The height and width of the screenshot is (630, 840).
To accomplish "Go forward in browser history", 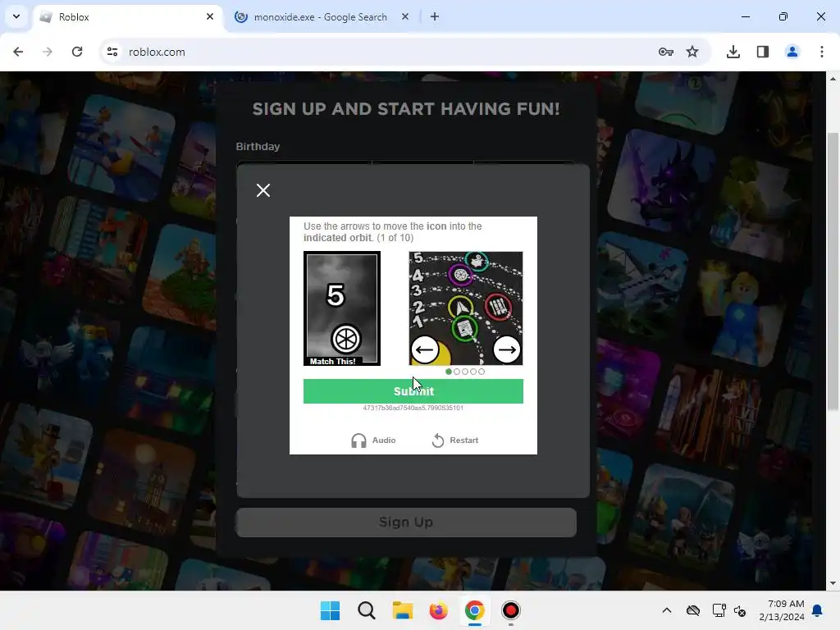I will (x=48, y=52).
